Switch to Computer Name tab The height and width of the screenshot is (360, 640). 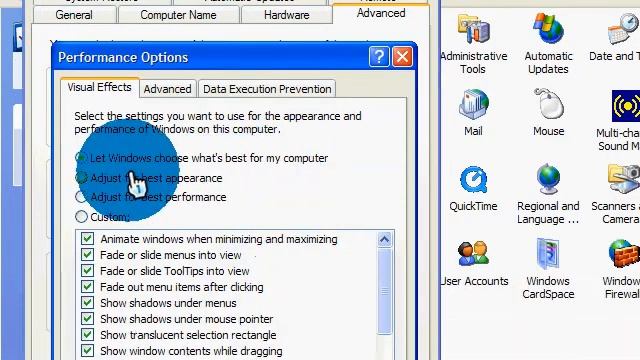(x=178, y=15)
